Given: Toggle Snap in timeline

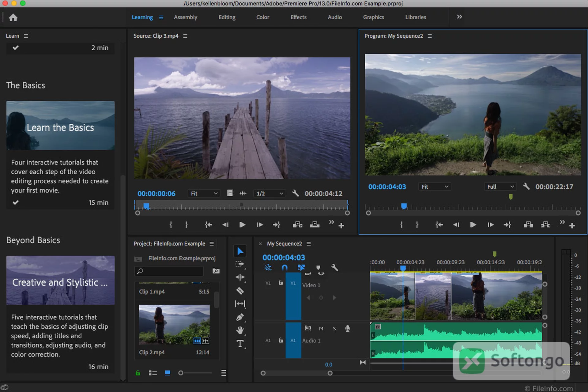Looking at the screenshot, I should (285, 268).
